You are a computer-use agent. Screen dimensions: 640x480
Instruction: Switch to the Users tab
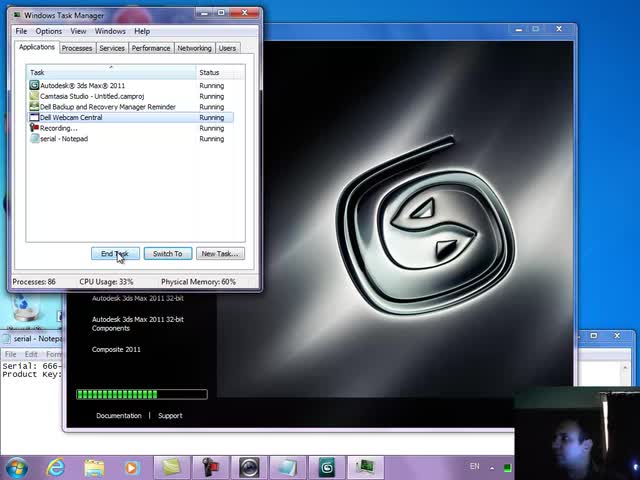click(x=227, y=48)
